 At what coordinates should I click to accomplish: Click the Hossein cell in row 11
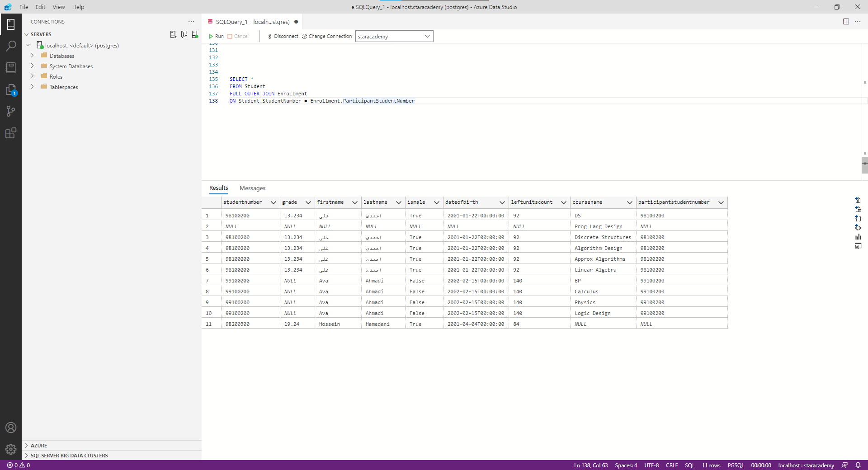(330, 324)
